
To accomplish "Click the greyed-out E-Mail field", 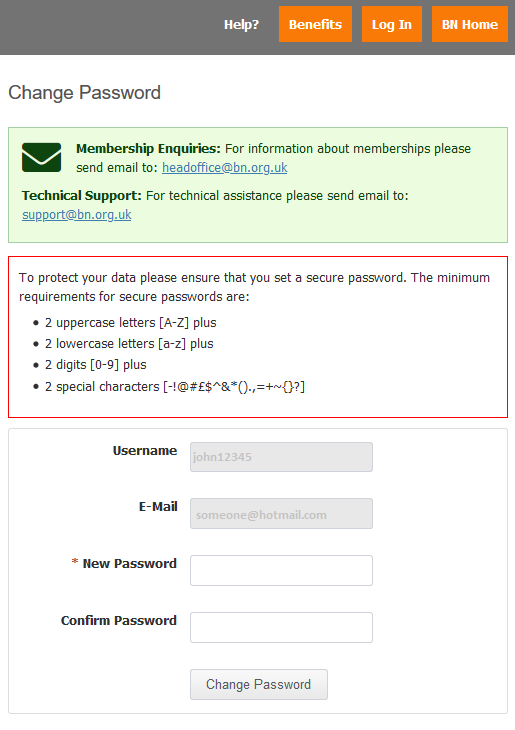I will 281,514.
